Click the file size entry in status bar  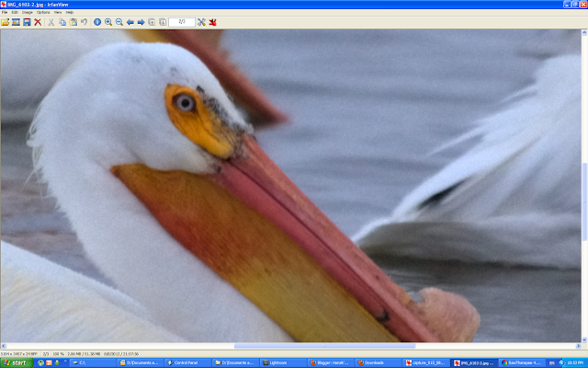pos(84,354)
